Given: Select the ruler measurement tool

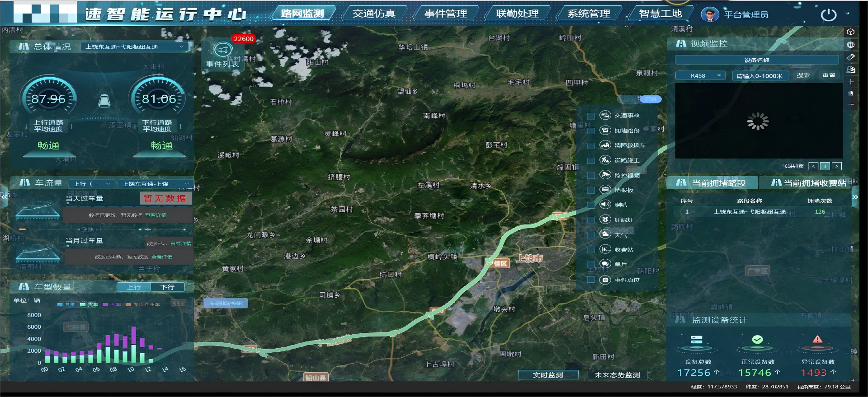Looking at the screenshot, I should point(850,57).
